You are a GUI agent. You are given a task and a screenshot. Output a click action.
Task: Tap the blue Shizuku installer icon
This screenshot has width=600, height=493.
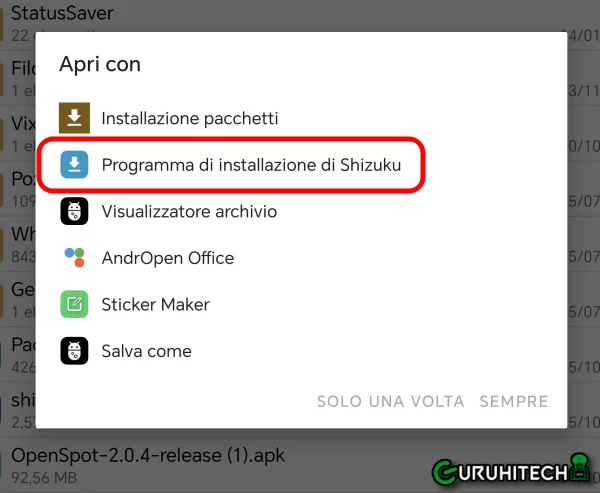point(74,165)
